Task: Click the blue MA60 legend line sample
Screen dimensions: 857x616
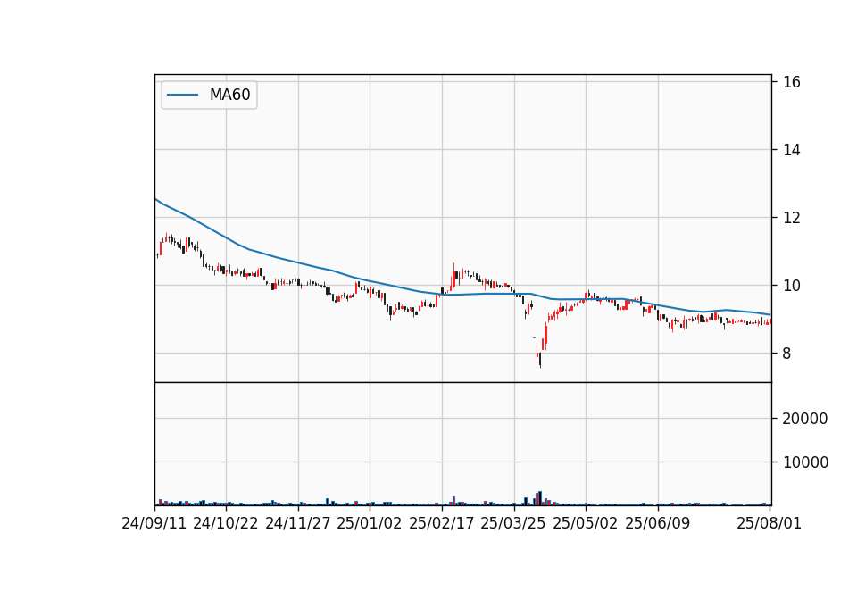Action: click(182, 96)
